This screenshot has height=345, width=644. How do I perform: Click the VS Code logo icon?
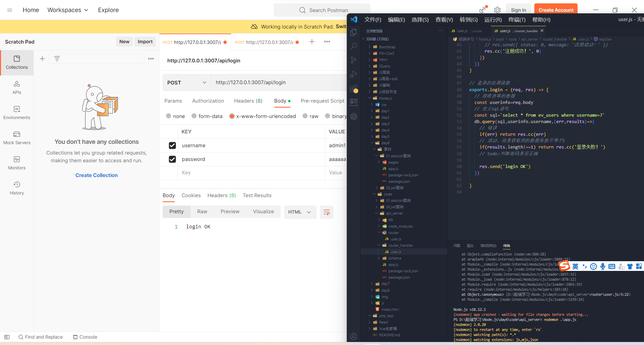[354, 19]
